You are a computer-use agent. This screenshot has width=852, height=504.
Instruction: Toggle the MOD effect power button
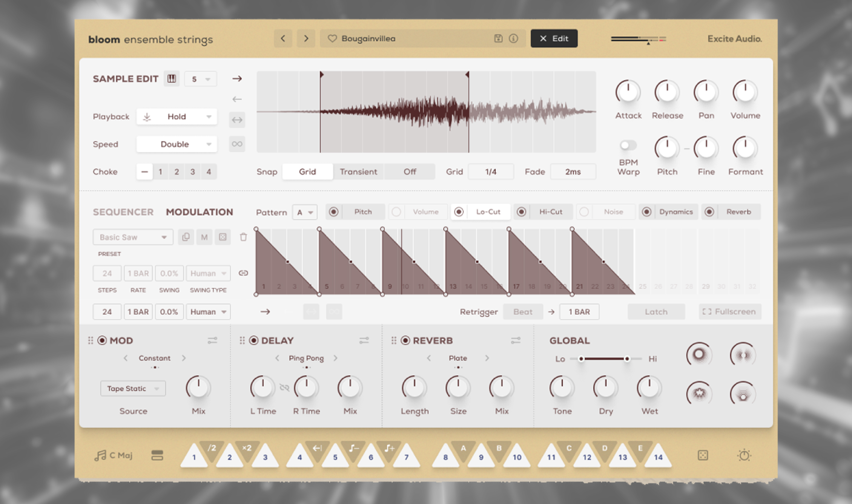102,340
